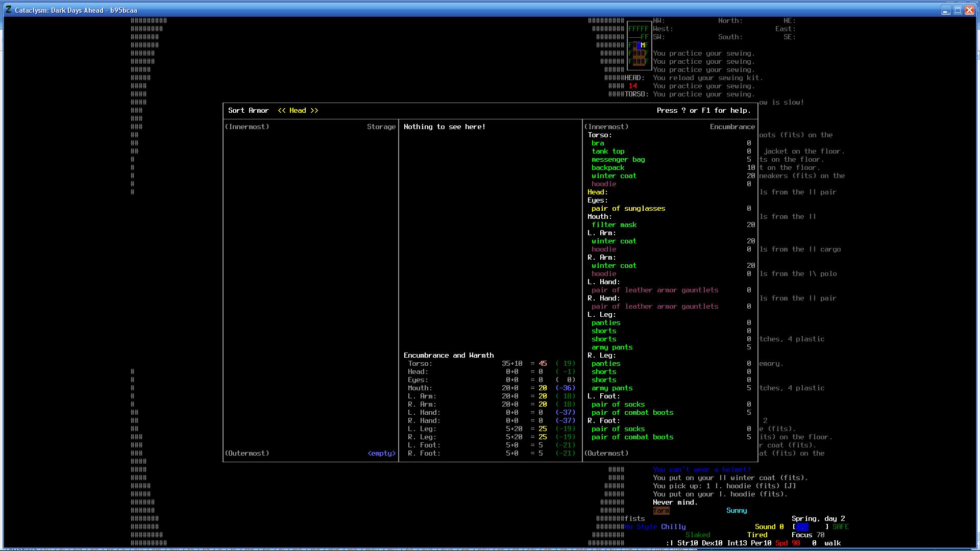Click the right >> arrow beside Head
The image size is (980, 551).
(x=314, y=111)
